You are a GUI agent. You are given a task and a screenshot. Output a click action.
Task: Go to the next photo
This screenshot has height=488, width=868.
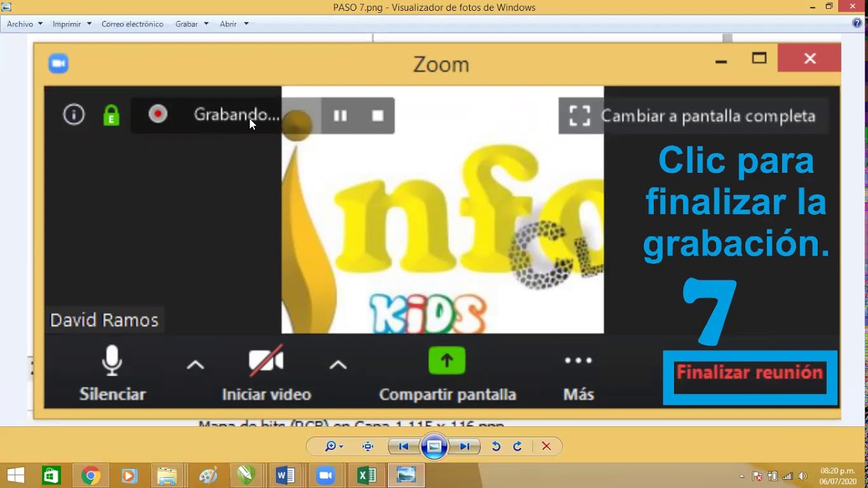[465, 446]
